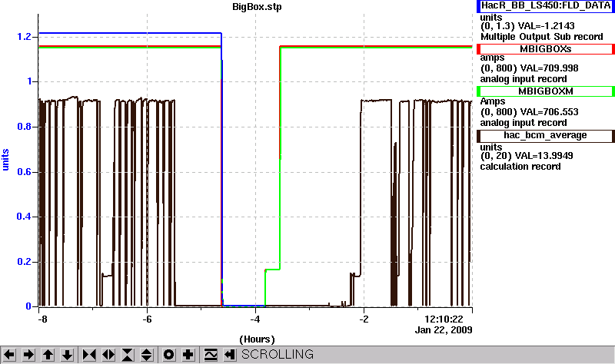This screenshot has height=364, width=615.
Task: Click the 12:10:22 time stamp label
Action: (x=444, y=319)
